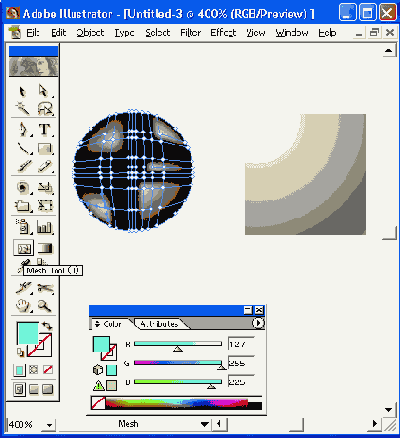Open the Object menu

(x=90, y=33)
